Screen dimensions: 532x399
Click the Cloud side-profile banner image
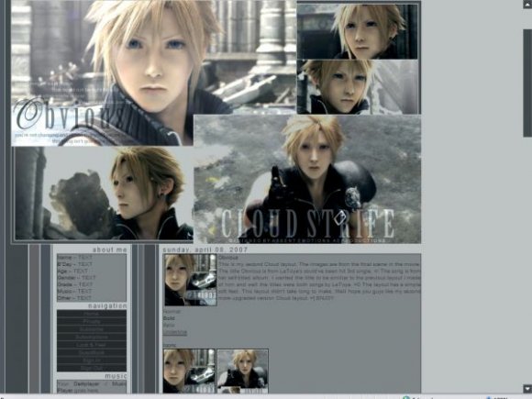pyautogui.click(x=104, y=194)
